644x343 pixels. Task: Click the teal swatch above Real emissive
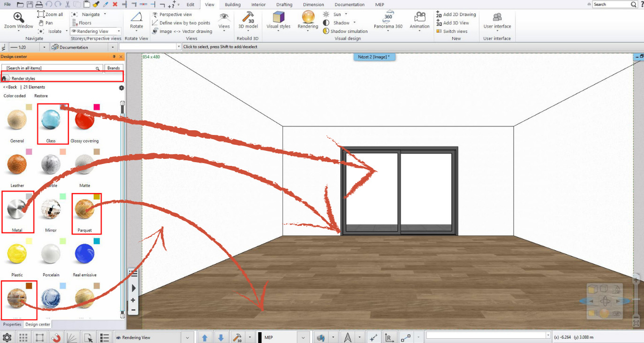[97, 241]
